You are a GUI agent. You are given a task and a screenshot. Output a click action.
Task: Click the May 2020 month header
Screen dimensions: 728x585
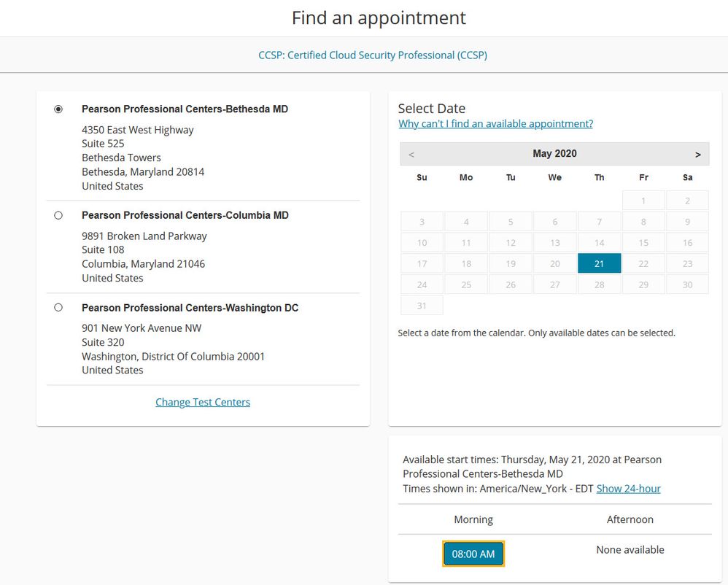click(554, 153)
